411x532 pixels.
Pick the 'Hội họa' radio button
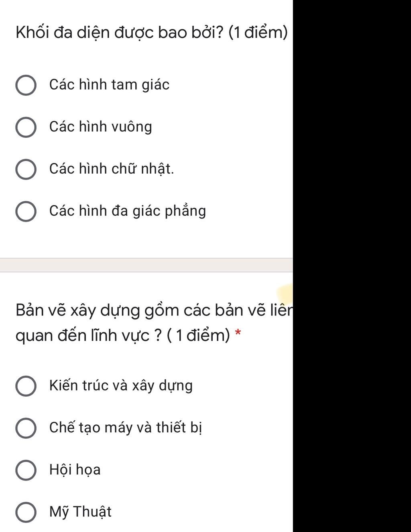tap(26, 470)
